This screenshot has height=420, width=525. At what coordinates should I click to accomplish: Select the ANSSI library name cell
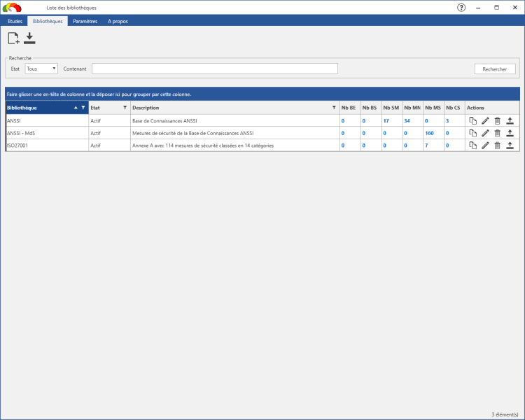[x=47, y=120]
